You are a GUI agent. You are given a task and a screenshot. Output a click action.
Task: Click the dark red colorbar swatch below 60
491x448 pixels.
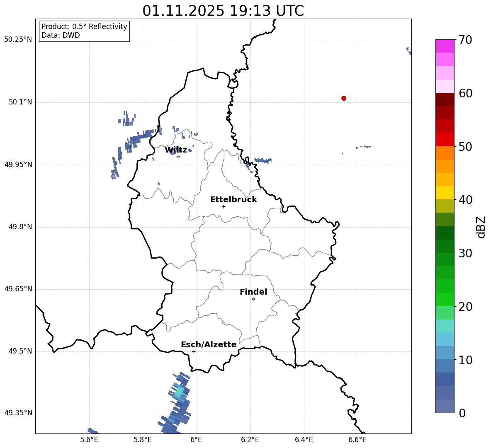click(x=445, y=99)
